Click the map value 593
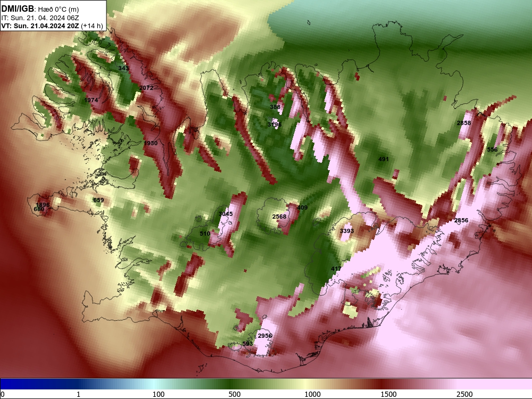The width and height of the screenshot is (532, 399). click(248, 344)
